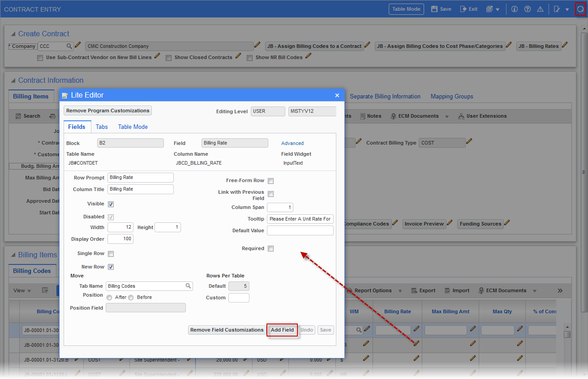Switch to the Tabs tab in Lite Editor
The image size is (588, 379).
(x=102, y=127)
